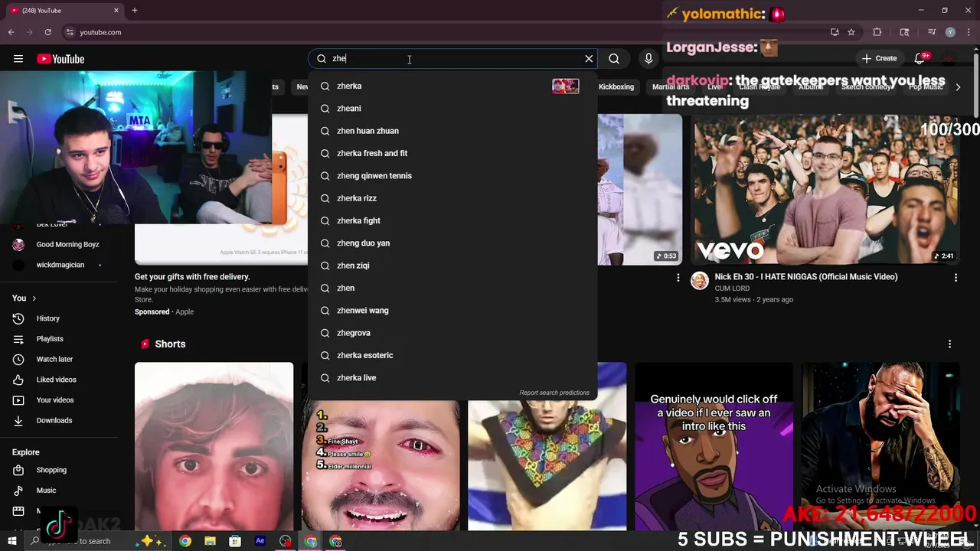The width and height of the screenshot is (980, 551).
Task: Pick 'zheng qinwen tennis' suggestion
Action: coord(452,176)
